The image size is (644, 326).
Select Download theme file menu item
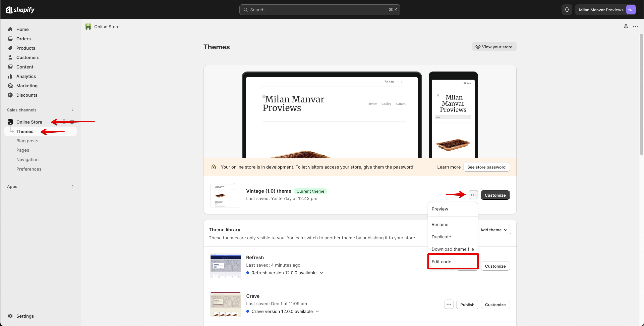click(x=453, y=249)
